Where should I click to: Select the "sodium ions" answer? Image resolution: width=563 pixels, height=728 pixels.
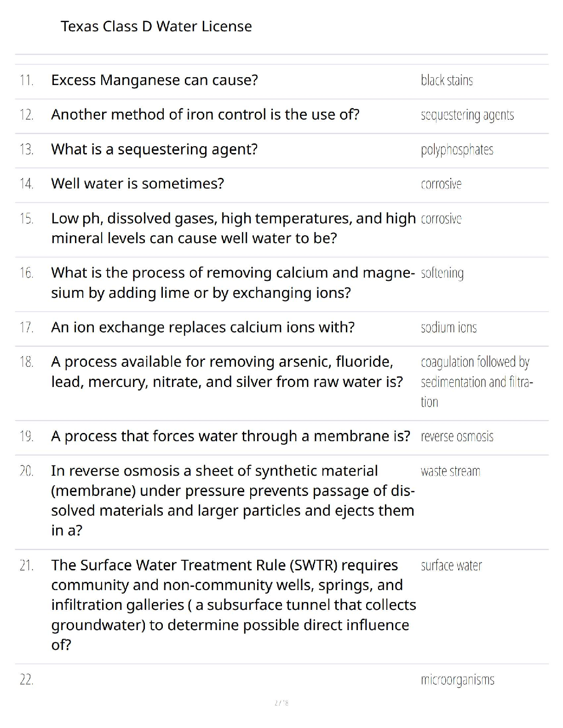click(448, 328)
